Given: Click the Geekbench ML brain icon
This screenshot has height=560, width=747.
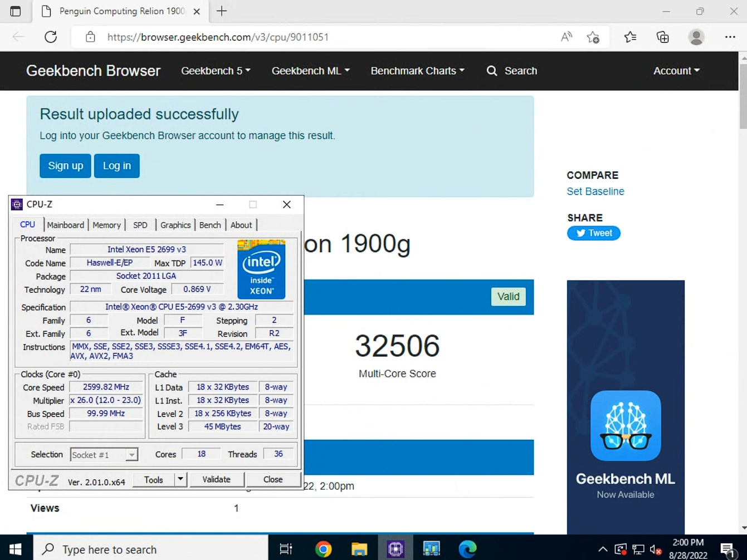Looking at the screenshot, I should coord(626,426).
